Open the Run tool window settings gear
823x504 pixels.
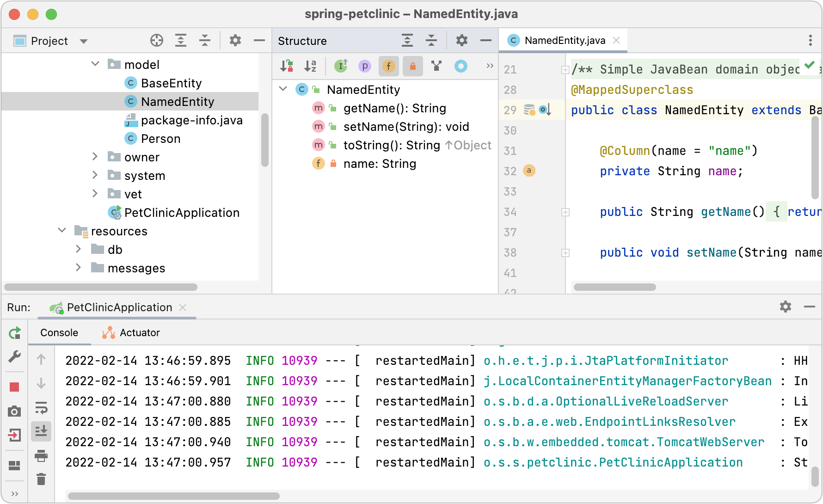786,307
